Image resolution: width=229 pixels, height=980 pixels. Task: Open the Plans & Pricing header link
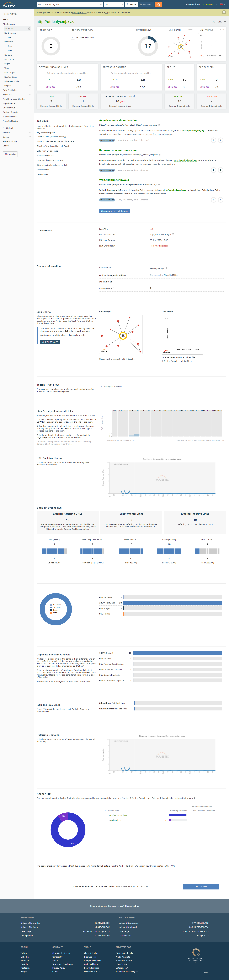(192, 4)
